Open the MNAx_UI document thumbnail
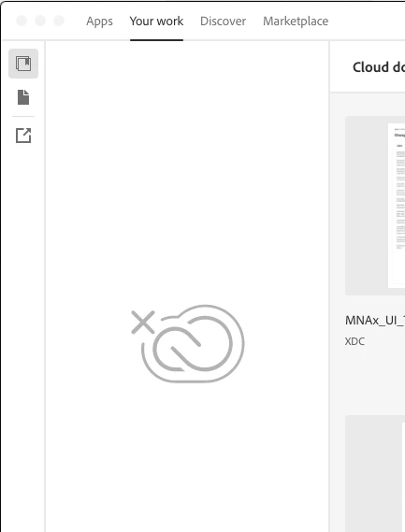This screenshot has width=405, height=532. [375, 206]
